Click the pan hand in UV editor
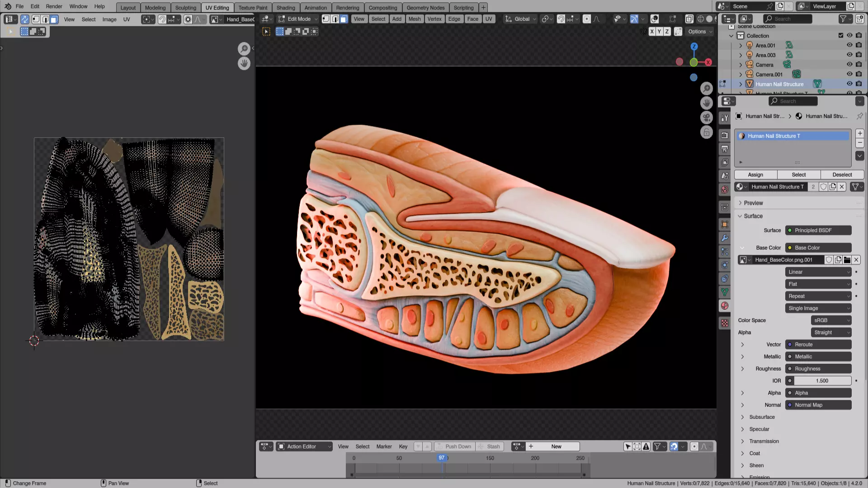The image size is (868, 488). [x=244, y=63]
